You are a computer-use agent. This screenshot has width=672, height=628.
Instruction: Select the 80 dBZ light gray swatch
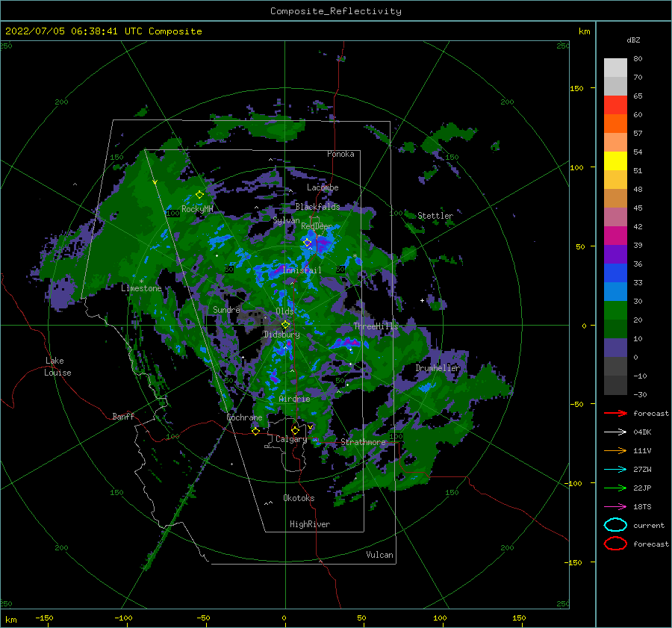click(615, 67)
